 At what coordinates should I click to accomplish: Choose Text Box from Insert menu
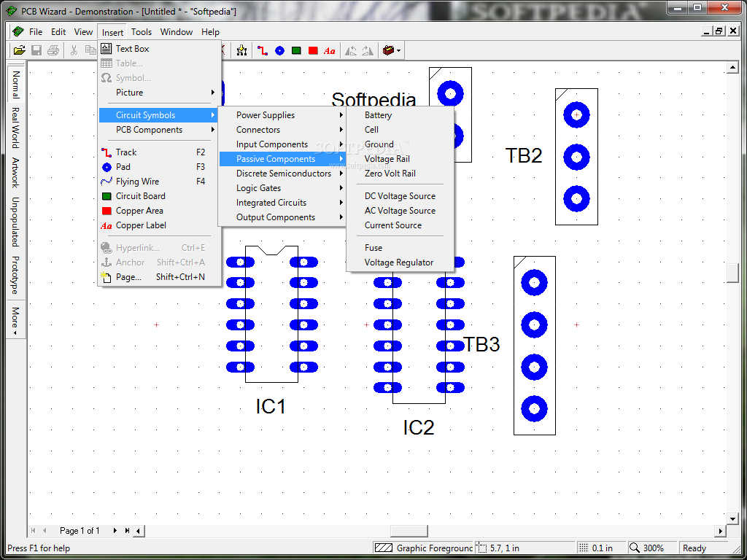coord(160,49)
